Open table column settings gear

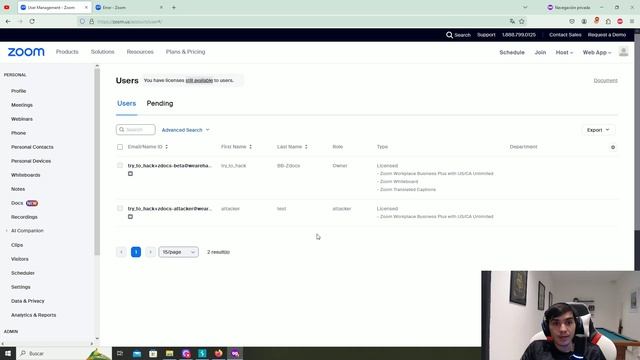[x=613, y=147]
